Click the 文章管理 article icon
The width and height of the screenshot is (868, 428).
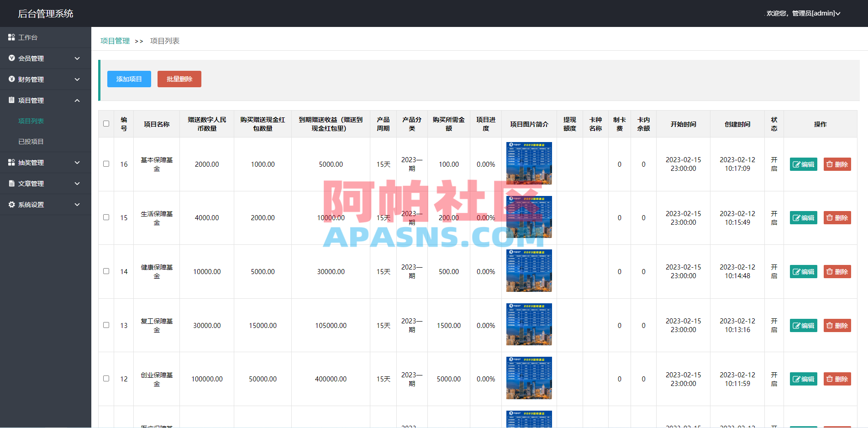[11, 183]
